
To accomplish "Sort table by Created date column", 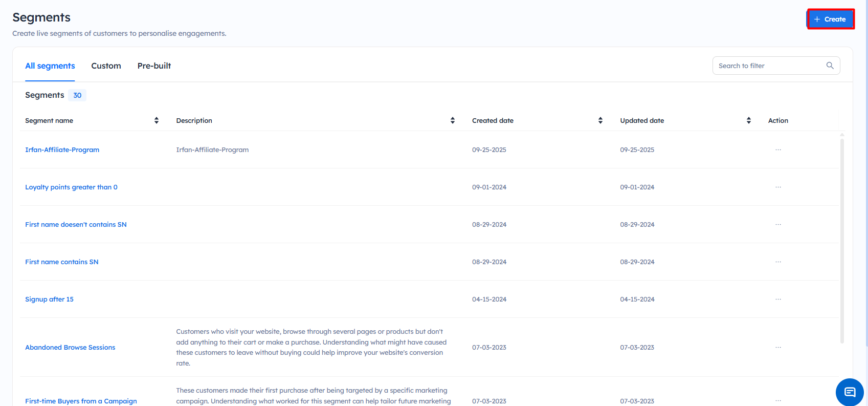I will (x=600, y=121).
